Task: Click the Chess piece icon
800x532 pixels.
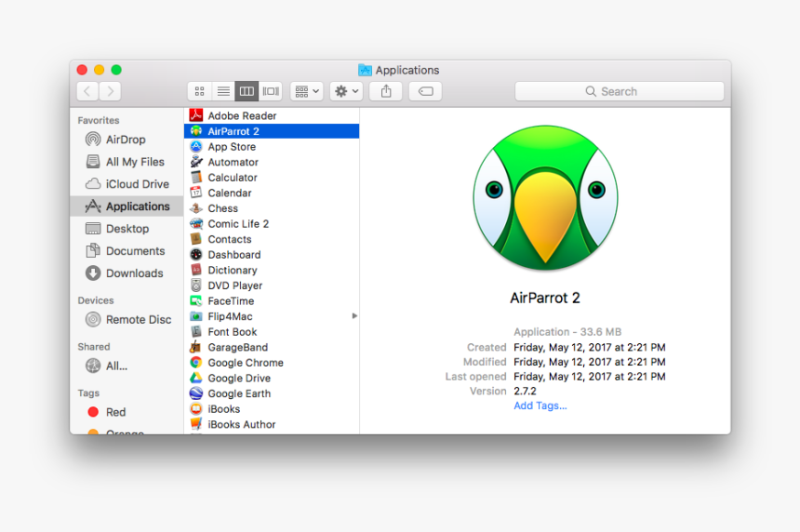Action: pos(196,208)
